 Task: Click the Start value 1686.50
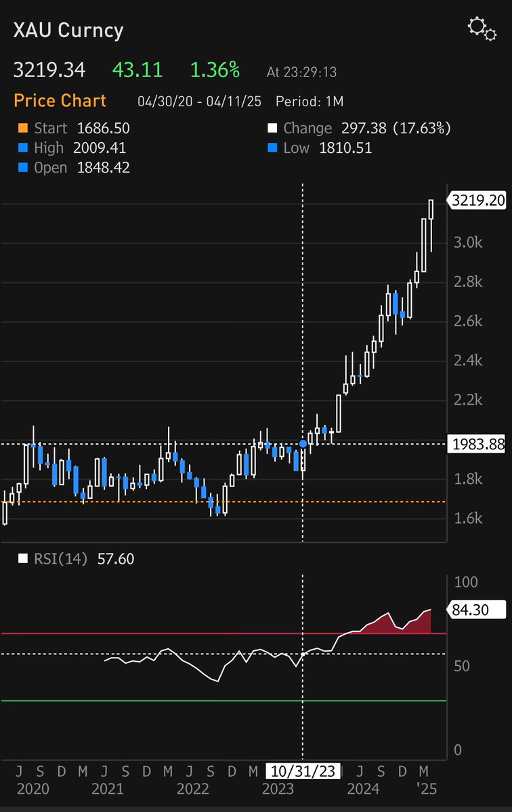(103, 128)
